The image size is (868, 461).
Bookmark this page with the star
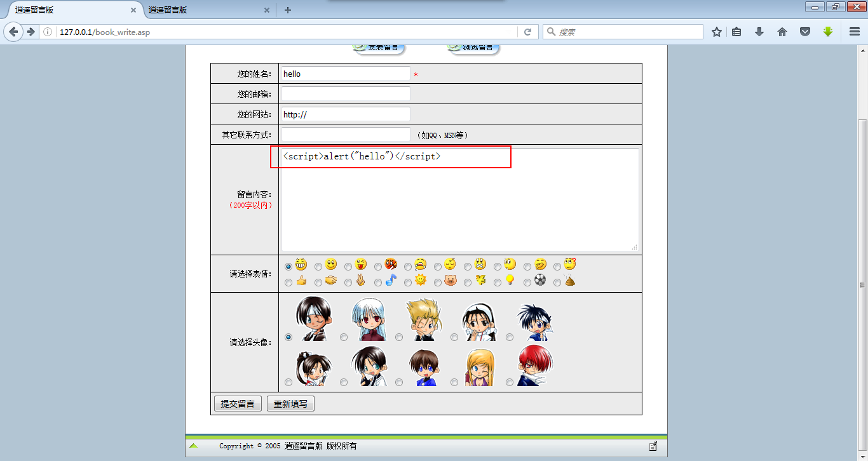click(717, 32)
